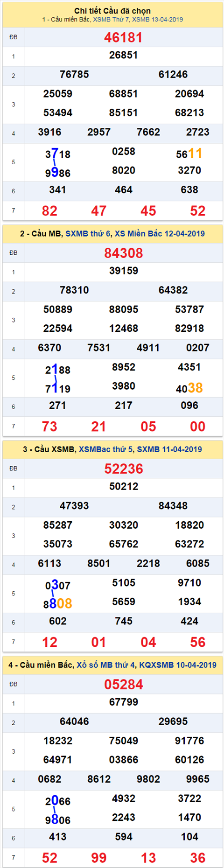Click fifth prize number 2066
Image resolution: width=224 pixels, height=868 pixels.
pos(58,801)
